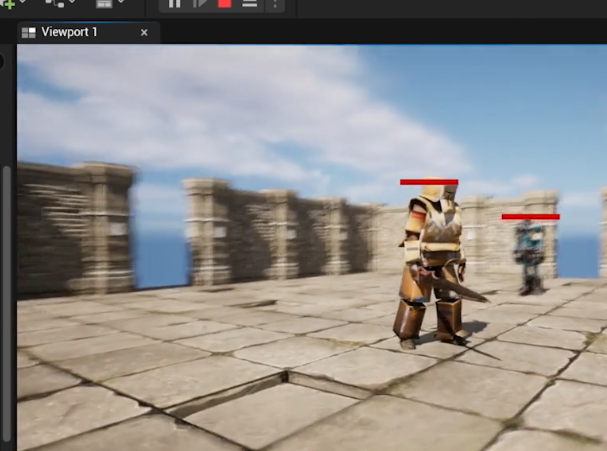607x451 pixels.
Task: Click the green plus add-content icon
Action: (9, 4)
